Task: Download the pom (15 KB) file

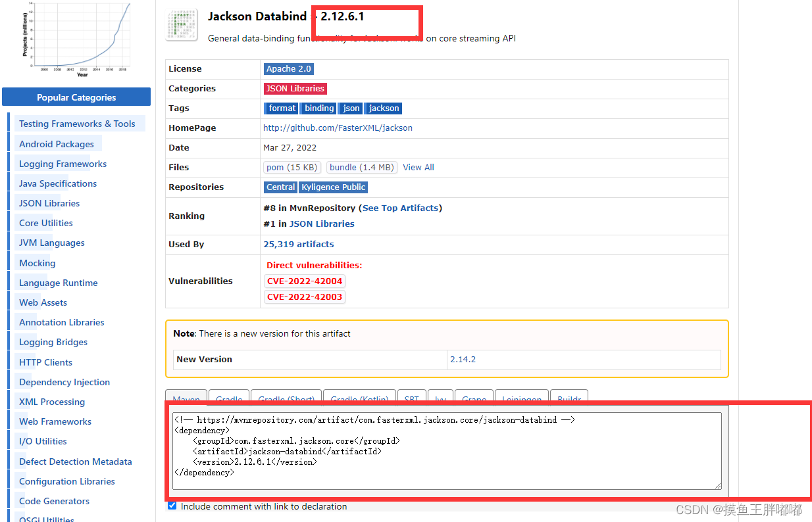Action: (293, 168)
